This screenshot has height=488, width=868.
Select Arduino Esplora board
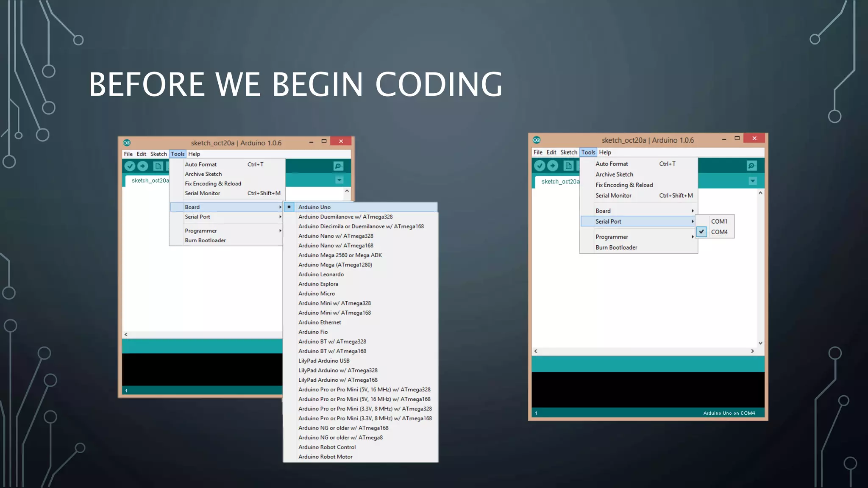[360, 284]
